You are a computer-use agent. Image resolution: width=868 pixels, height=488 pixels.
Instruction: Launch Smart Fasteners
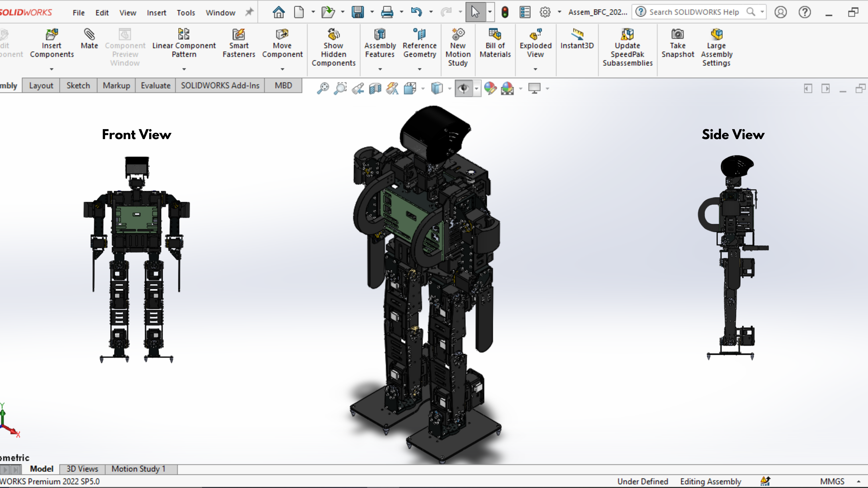239,43
